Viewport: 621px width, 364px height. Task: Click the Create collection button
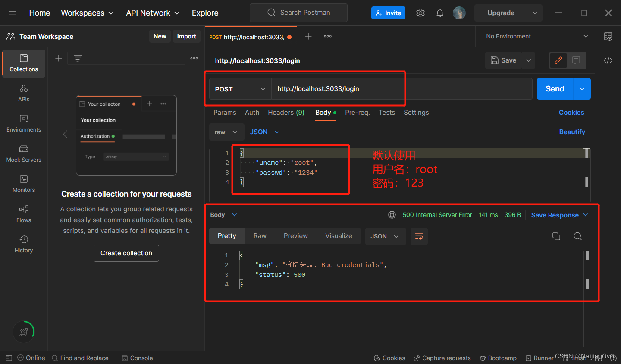coord(126,253)
